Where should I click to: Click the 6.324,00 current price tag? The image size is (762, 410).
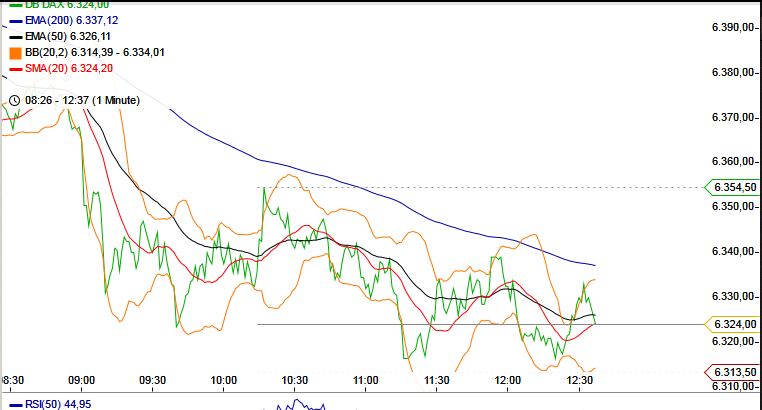(731, 325)
